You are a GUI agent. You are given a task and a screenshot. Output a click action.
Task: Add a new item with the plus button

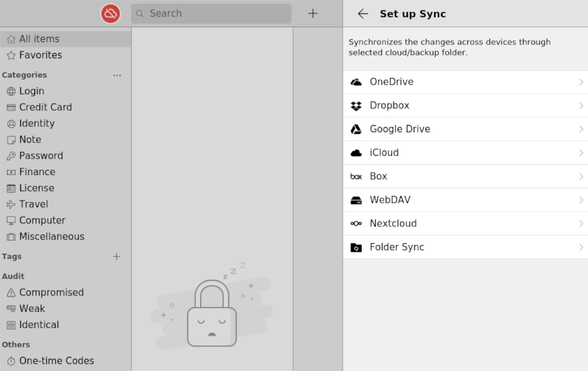pos(313,13)
